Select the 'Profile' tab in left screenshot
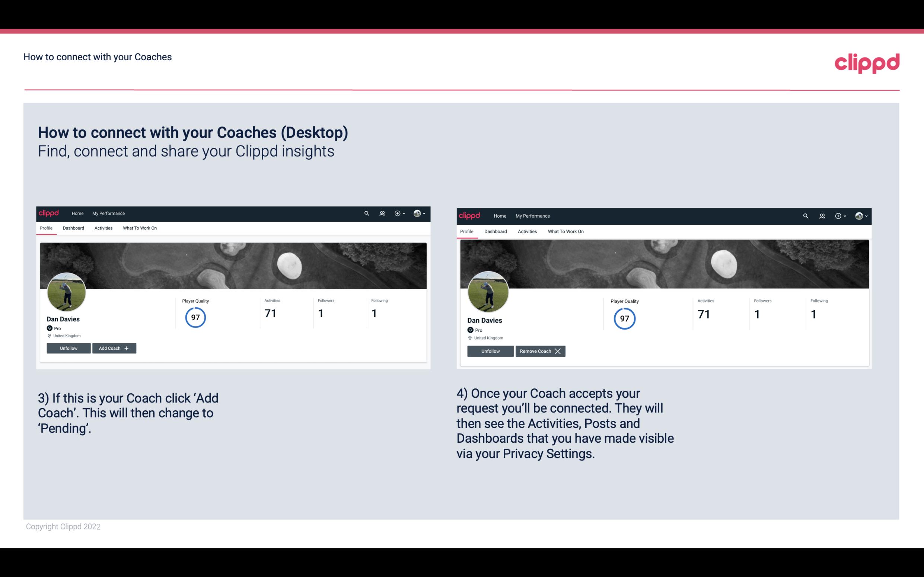The width and height of the screenshot is (924, 577). tap(46, 228)
